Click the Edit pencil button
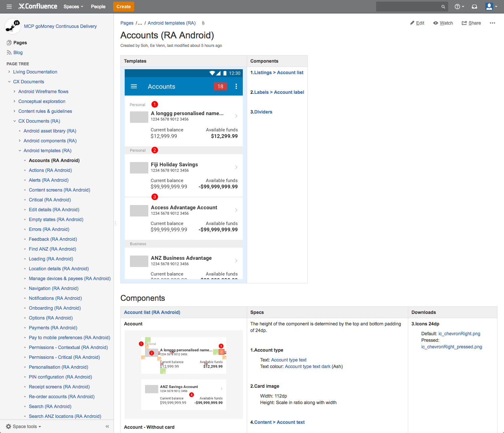Viewport: 504px width, 433px height. pos(417,23)
